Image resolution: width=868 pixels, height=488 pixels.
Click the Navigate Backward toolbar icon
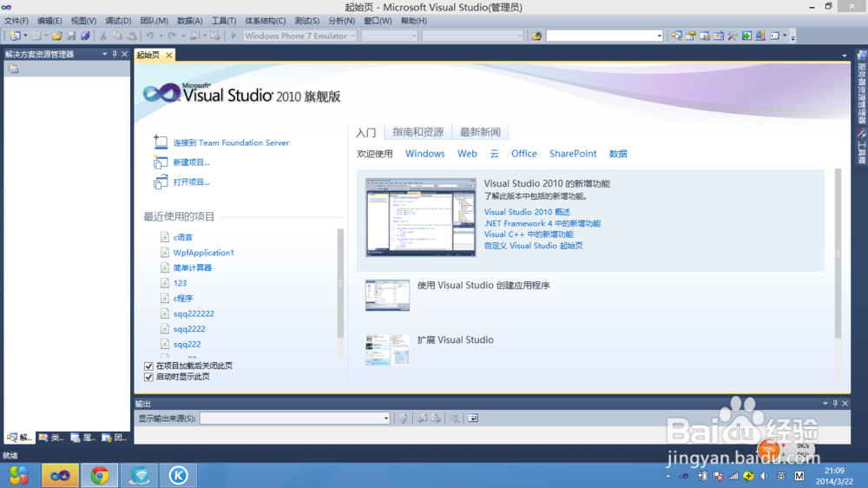[x=194, y=36]
